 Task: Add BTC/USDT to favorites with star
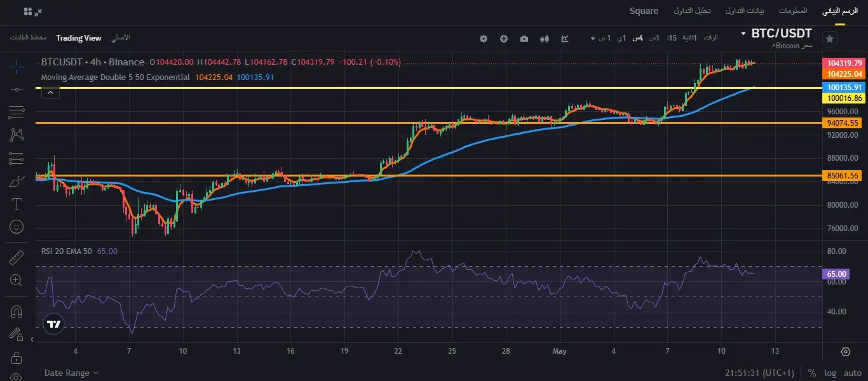click(x=830, y=39)
